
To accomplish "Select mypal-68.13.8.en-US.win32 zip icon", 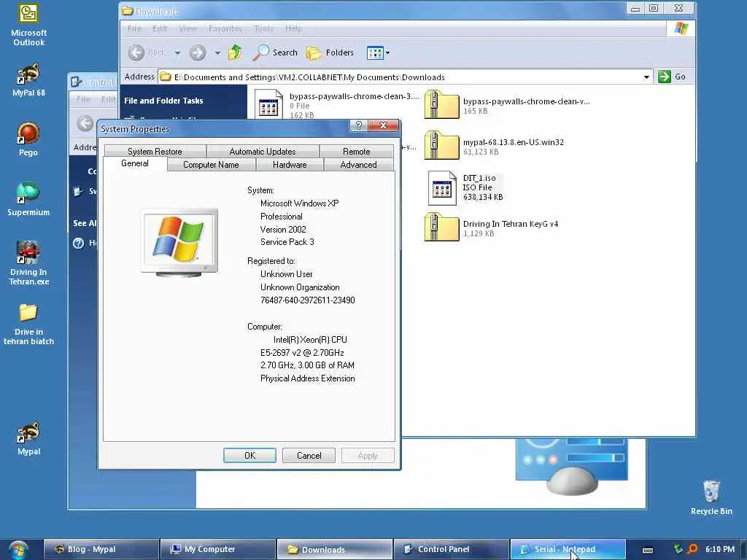I will [x=441, y=145].
